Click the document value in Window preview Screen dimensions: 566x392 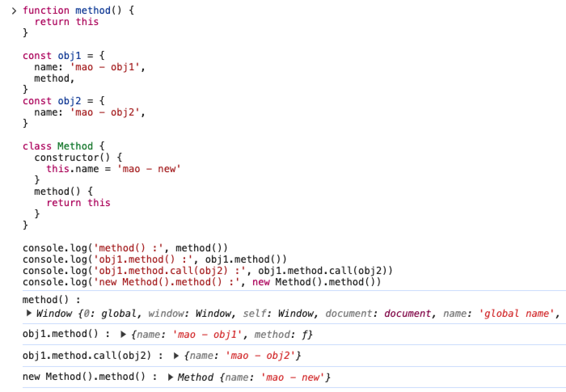[408, 314]
